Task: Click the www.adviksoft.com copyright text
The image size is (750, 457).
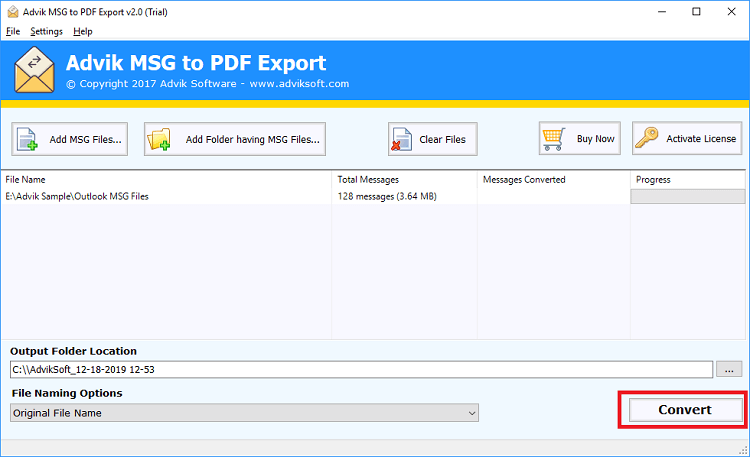Action: 299,84
